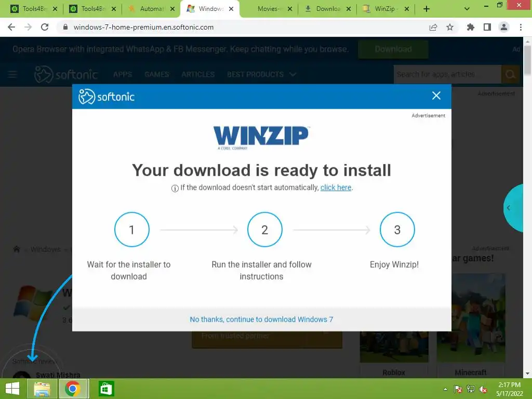
Task: Click the orange search magnifier button
Action: click(x=510, y=74)
